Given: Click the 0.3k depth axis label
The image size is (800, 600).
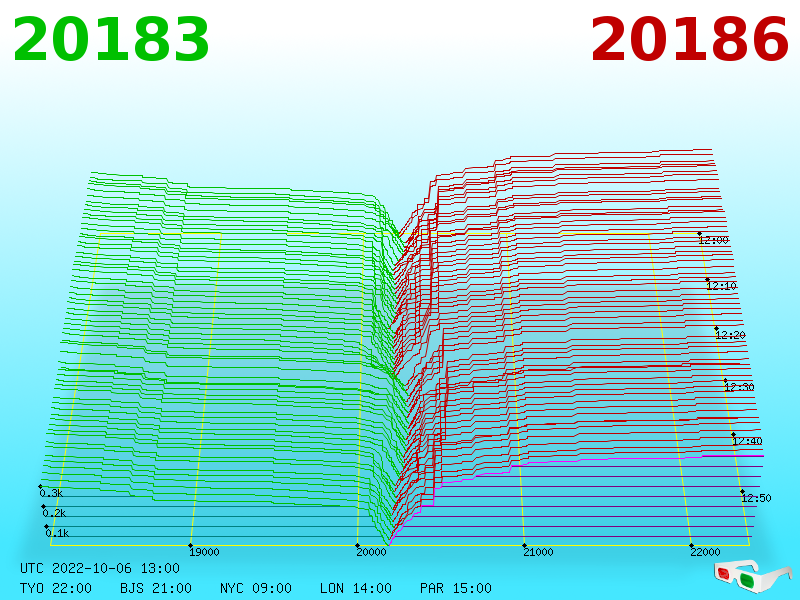Looking at the screenshot, I should (x=51, y=493).
